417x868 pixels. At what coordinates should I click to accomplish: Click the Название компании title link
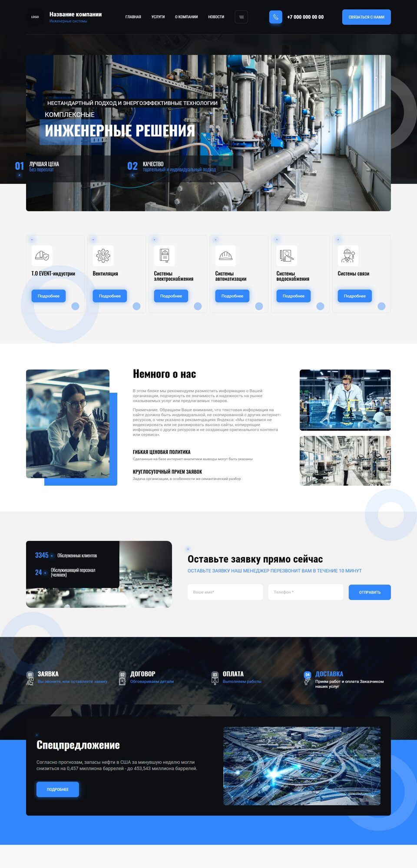(76, 14)
